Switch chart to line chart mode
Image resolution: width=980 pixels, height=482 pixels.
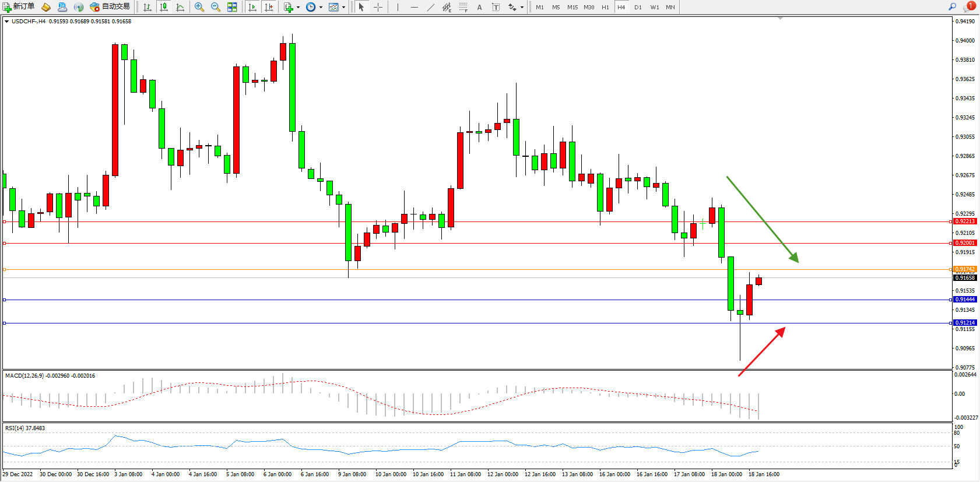pyautogui.click(x=180, y=7)
